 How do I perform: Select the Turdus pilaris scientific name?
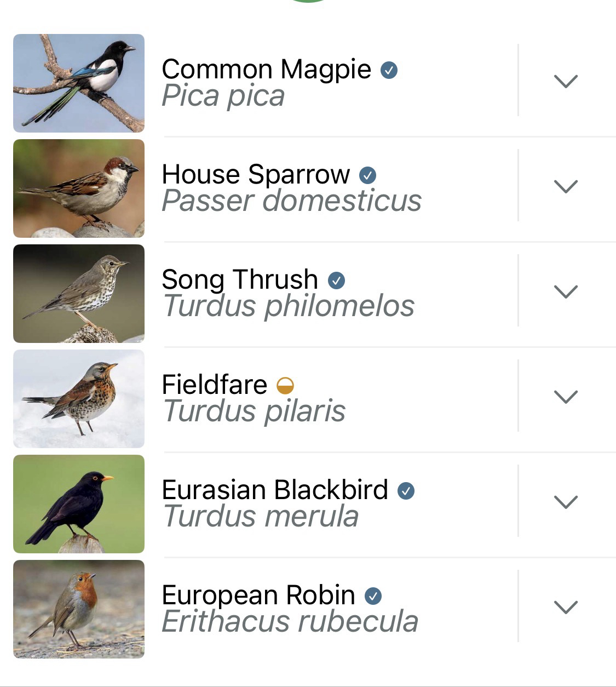[x=255, y=411]
